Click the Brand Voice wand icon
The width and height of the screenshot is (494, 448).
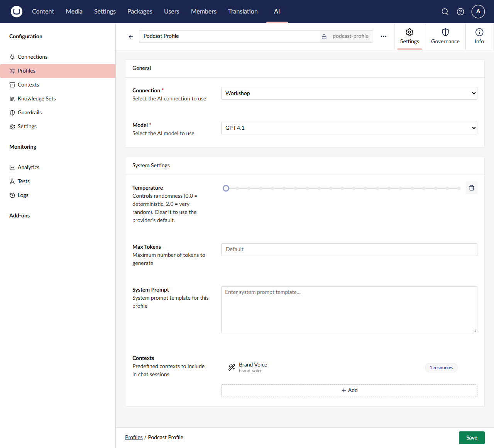click(x=232, y=368)
